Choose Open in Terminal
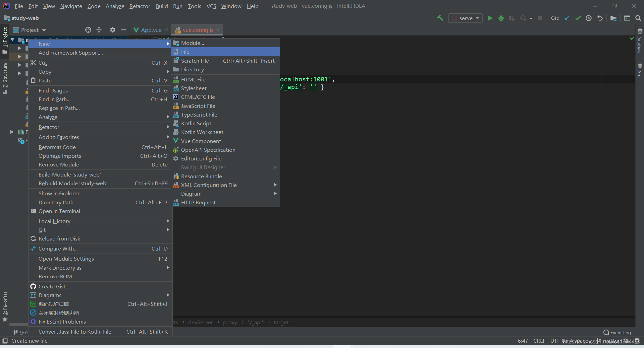This screenshot has height=348, width=644. pyautogui.click(x=100, y=211)
